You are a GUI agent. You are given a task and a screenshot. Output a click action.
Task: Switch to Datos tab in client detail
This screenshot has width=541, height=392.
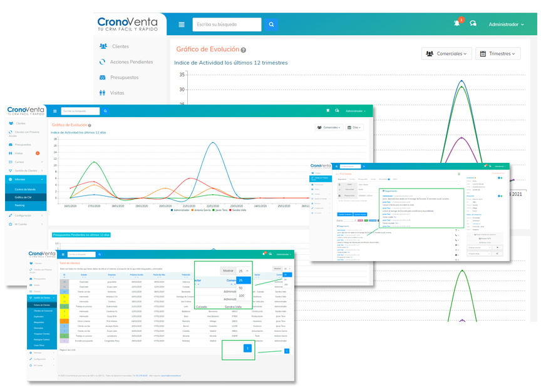(395, 179)
